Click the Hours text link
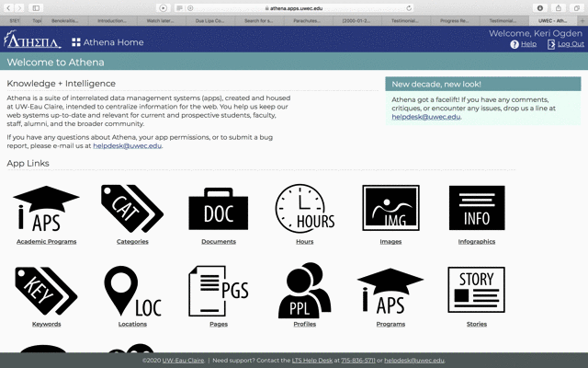This screenshot has width=588, height=368. coord(304,241)
